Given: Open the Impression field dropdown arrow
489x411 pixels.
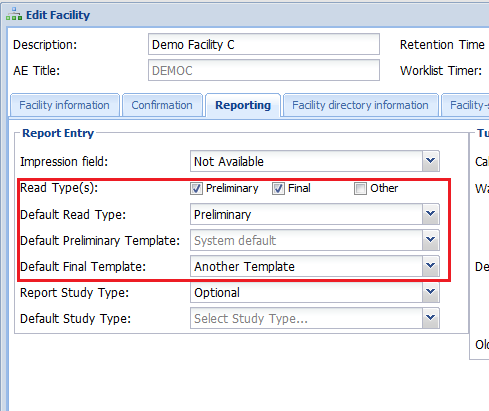Looking at the screenshot, I should click(431, 161).
